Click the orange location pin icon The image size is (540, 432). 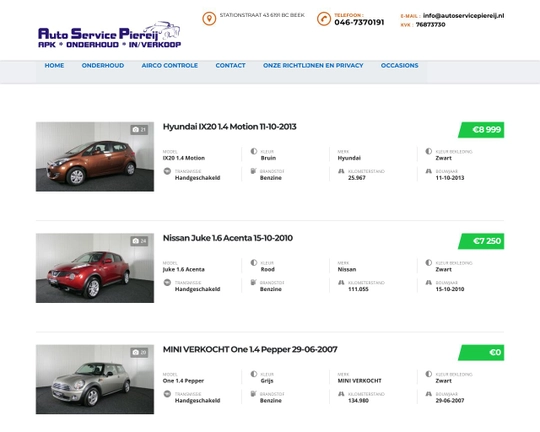[209, 19]
